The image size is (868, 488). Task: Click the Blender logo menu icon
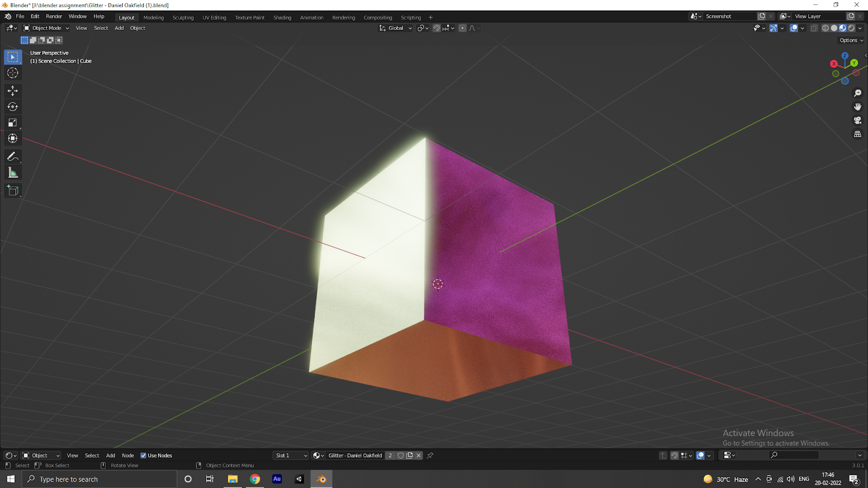click(8, 16)
